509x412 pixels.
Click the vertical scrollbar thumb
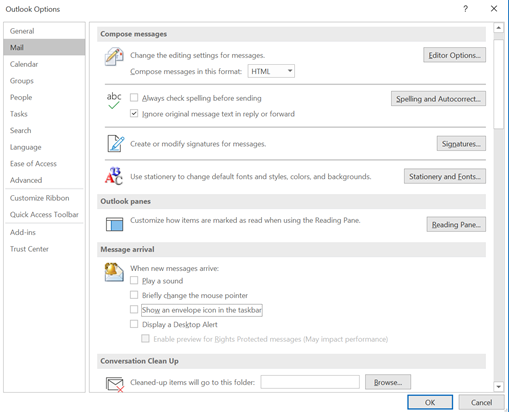(498, 84)
